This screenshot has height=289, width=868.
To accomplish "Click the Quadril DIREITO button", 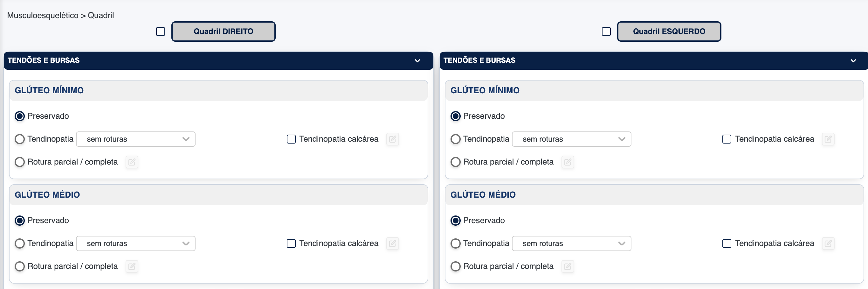I will (x=224, y=32).
